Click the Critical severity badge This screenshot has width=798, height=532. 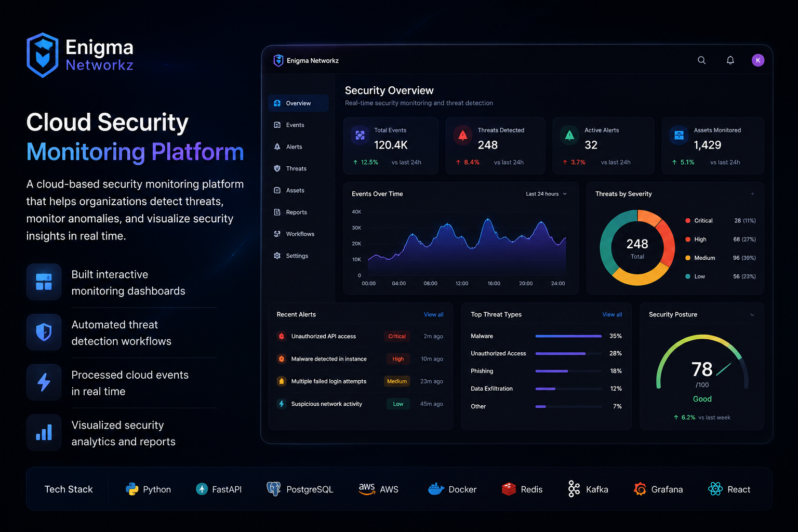click(397, 336)
